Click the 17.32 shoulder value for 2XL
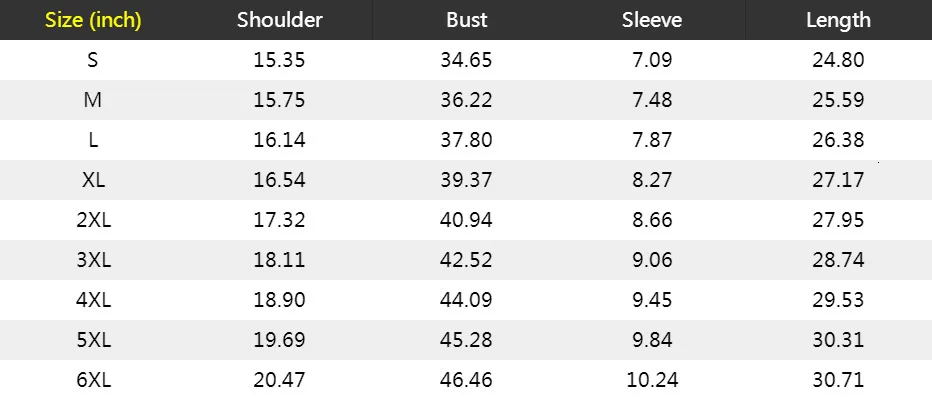This screenshot has width=932, height=400. (279, 220)
